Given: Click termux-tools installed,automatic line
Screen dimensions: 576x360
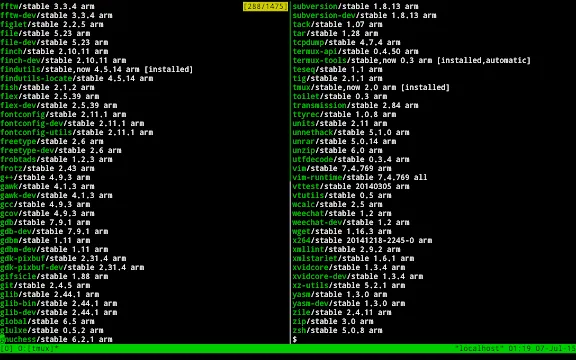Looking at the screenshot, I should pos(411,60).
